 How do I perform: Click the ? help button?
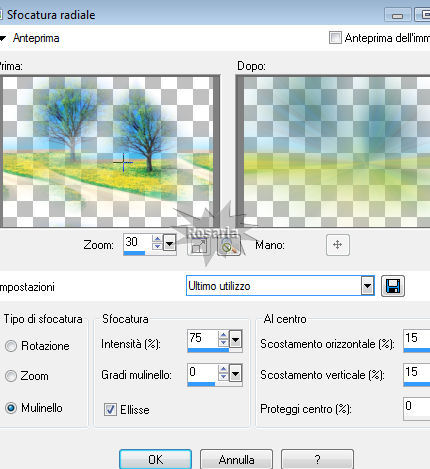[317, 459]
